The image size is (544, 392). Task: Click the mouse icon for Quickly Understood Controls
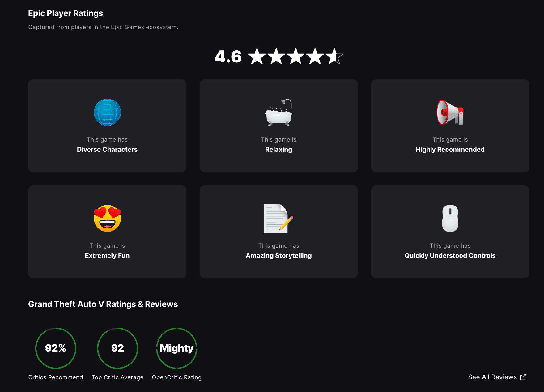click(x=450, y=219)
